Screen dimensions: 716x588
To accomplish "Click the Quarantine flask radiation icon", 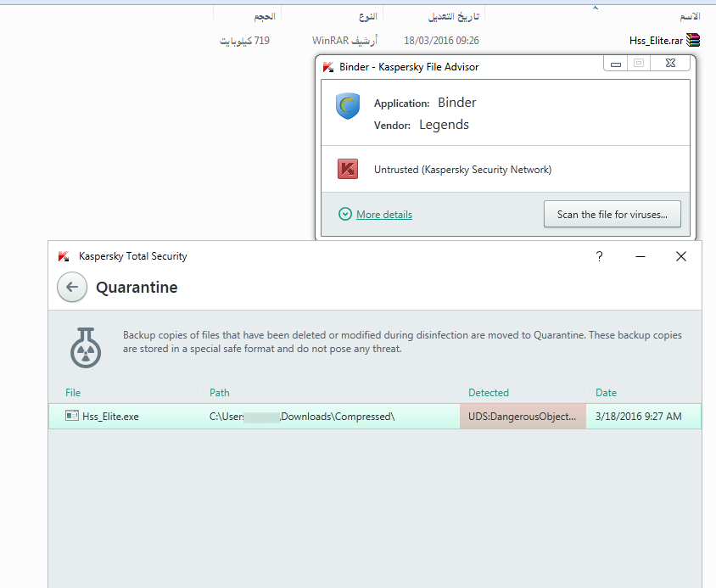I will (x=86, y=347).
